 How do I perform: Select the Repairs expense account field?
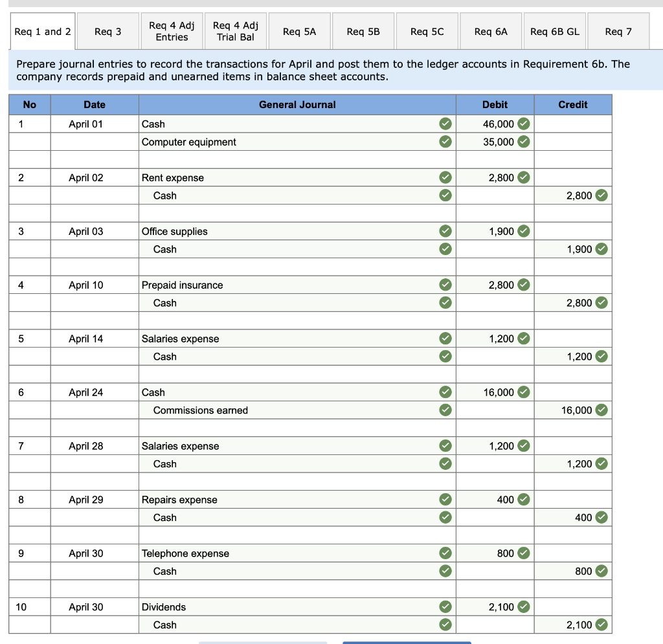(x=297, y=500)
